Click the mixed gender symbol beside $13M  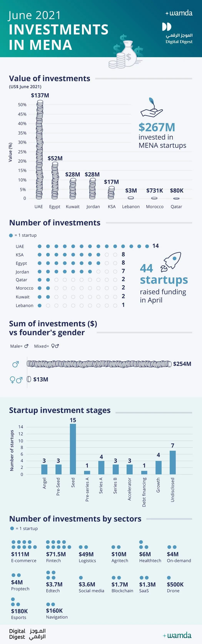[16, 380]
